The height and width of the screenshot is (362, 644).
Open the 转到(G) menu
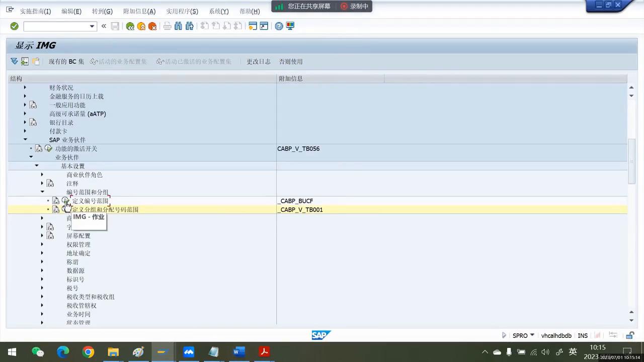point(102,11)
